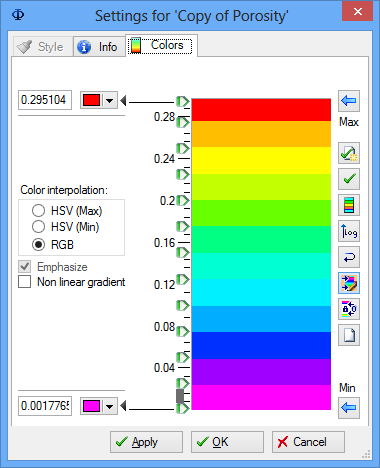Click the orange band in color scale
380x468 pixels.
(261, 134)
